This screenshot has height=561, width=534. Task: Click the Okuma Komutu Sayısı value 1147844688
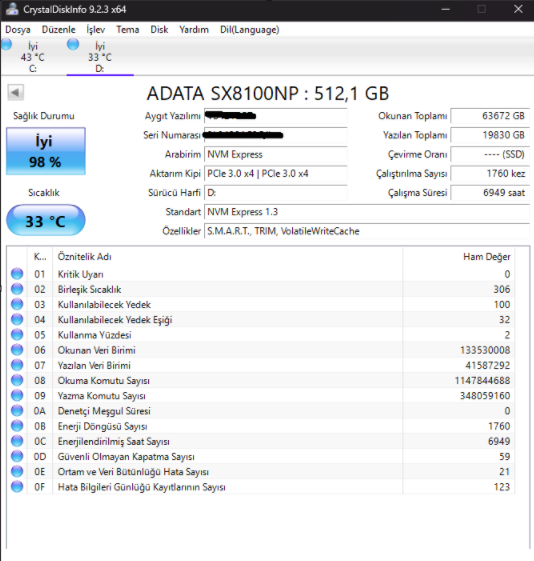[x=482, y=381]
